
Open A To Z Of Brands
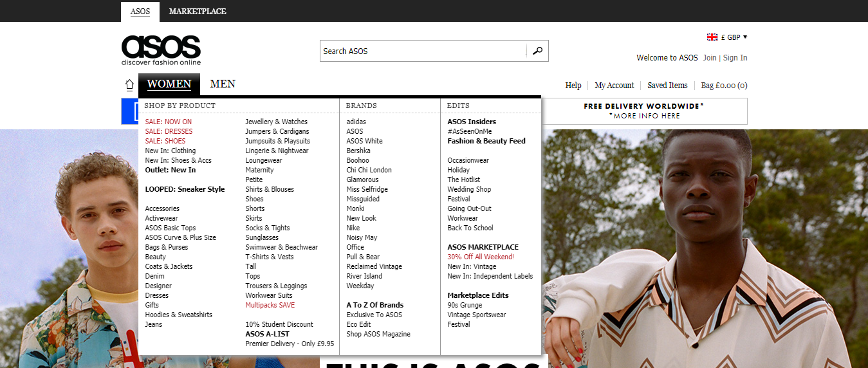click(x=374, y=305)
